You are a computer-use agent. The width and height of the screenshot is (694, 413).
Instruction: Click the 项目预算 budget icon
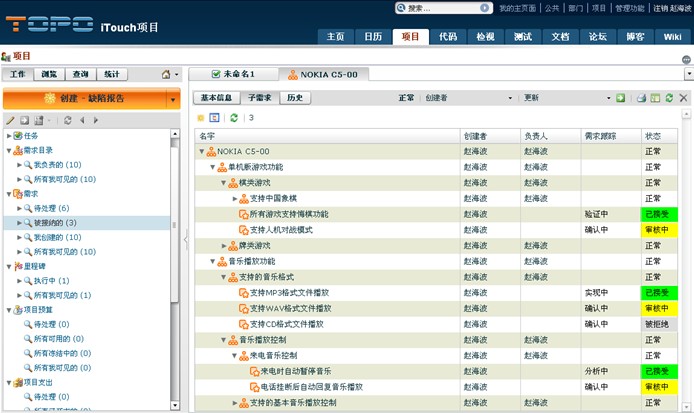[x=18, y=310]
